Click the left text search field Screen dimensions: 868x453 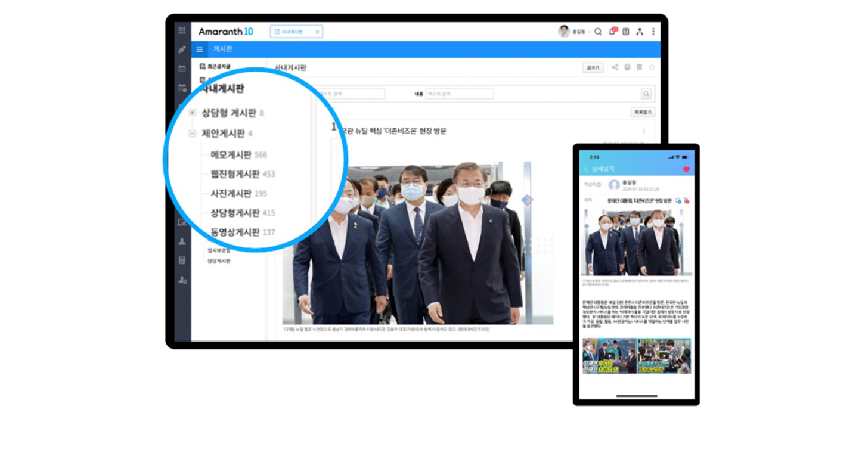[x=351, y=94]
